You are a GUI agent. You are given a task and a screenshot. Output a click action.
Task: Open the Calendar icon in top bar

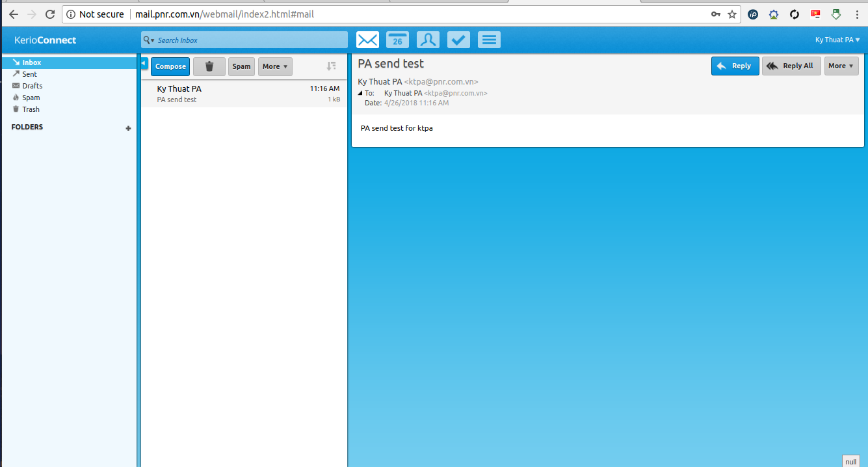pos(397,40)
